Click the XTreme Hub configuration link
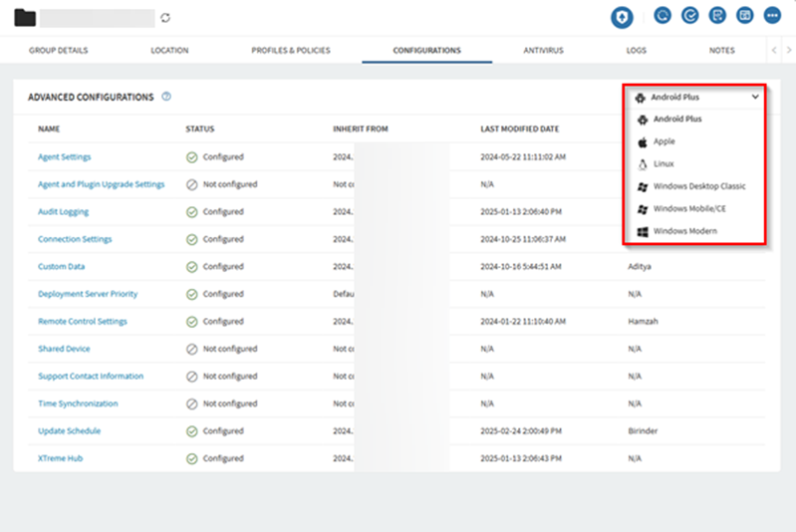This screenshot has width=796, height=532. pyautogui.click(x=61, y=458)
